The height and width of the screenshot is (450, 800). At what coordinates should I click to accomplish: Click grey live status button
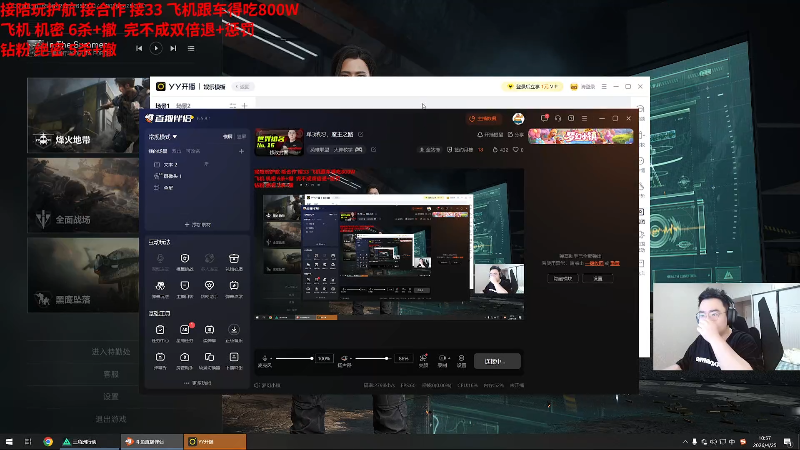tap(497, 361)
